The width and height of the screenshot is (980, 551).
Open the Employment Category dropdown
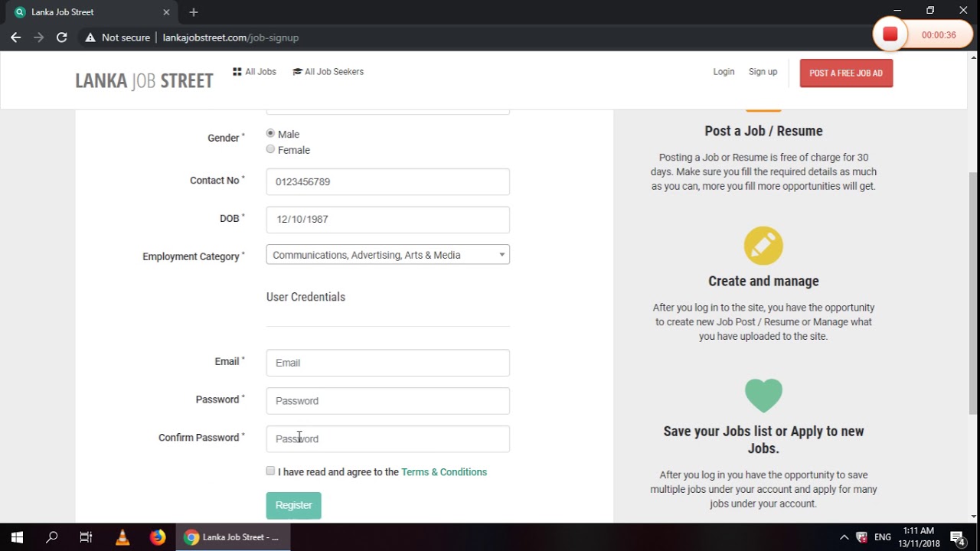point(387,255)
